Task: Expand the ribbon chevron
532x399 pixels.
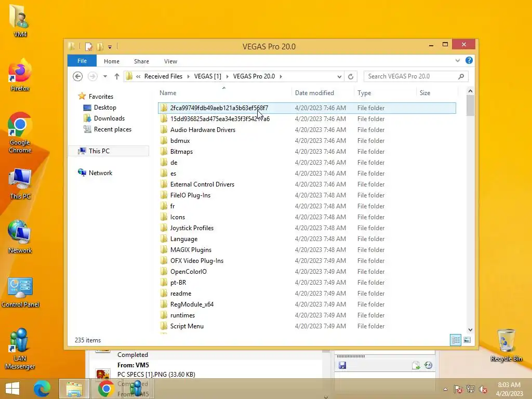Action: coord(457,61)
